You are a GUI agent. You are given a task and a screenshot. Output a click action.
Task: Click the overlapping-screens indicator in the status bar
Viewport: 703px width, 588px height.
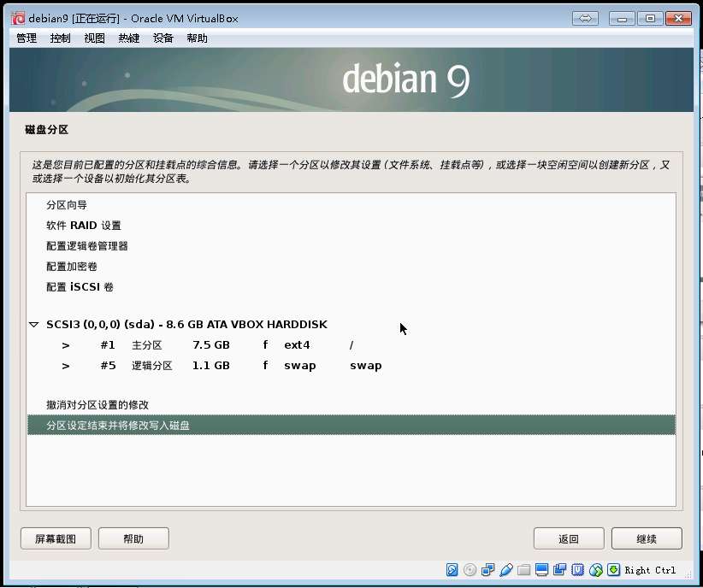pos(559,569)
